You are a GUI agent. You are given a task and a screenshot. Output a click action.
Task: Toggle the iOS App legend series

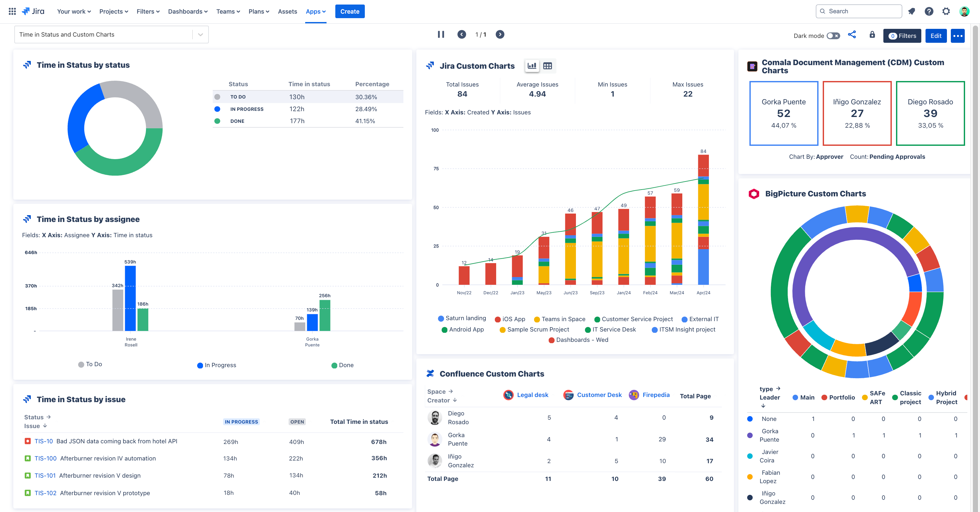pos(510,319)
